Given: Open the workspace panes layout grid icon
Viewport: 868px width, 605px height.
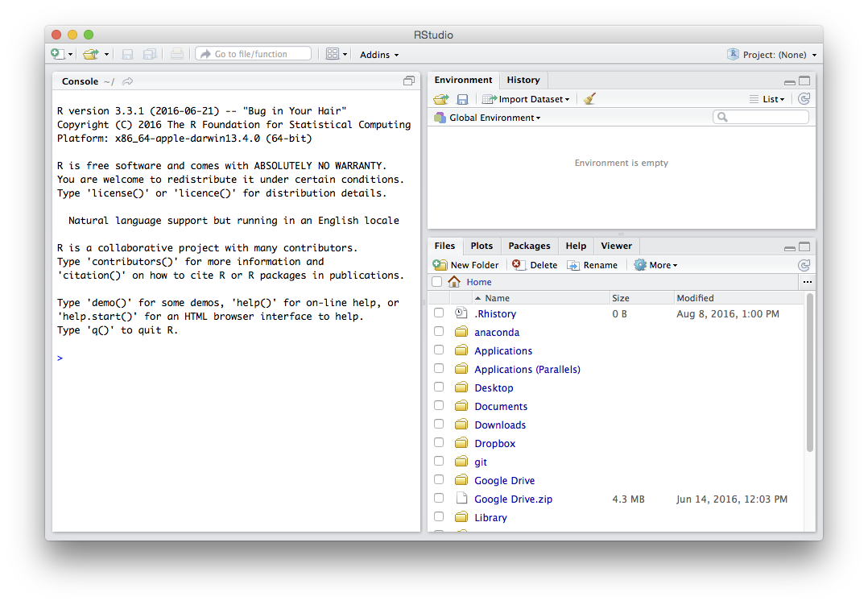Looking at the screenshot, I should coord(332,54).
